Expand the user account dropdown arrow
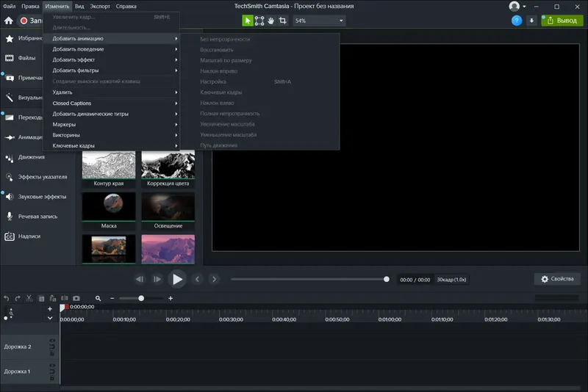This screenshot has height=392, width=588. (x=524, y=6)
